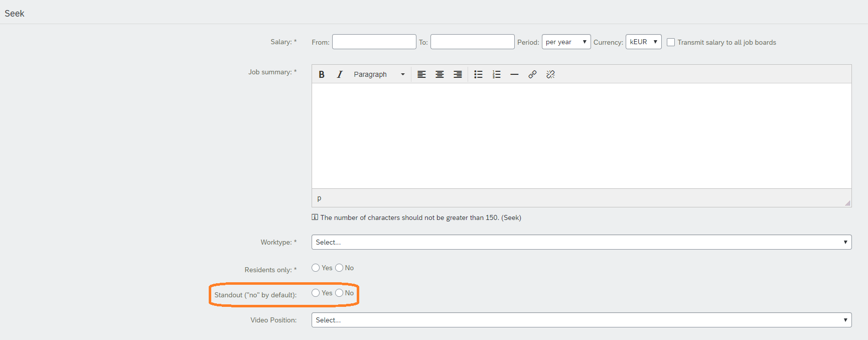Open the Currency kEUR dropdown

pos(643,42)
